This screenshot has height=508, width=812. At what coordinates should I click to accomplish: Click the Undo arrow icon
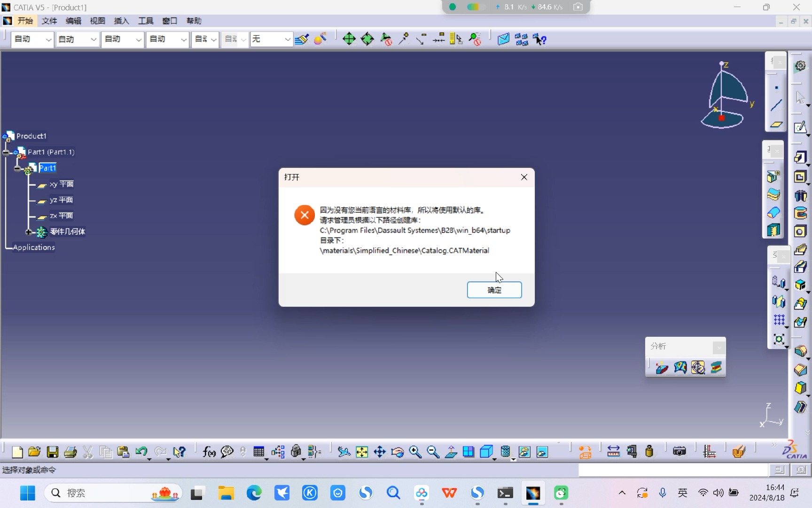tap(141, 452)
